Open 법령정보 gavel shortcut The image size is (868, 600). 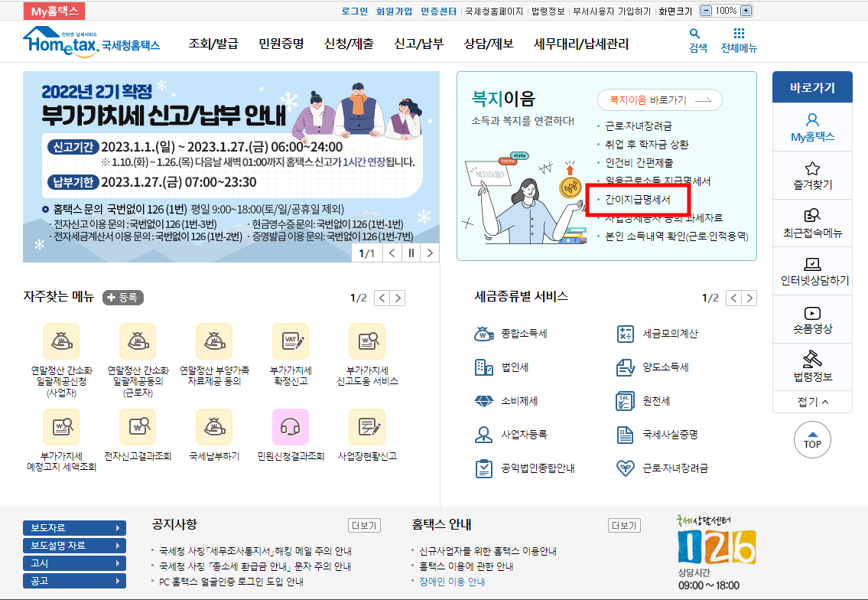[812, 367]
